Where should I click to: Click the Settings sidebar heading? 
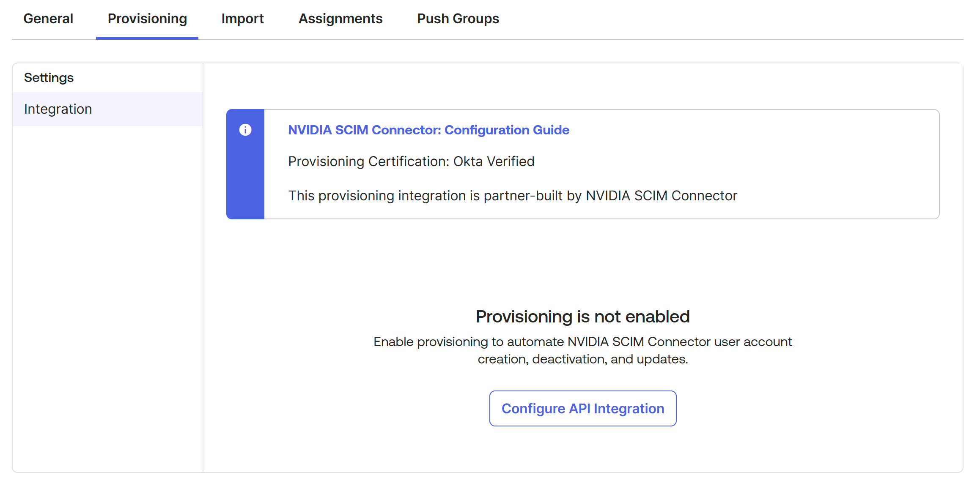[x=49, y=77]
